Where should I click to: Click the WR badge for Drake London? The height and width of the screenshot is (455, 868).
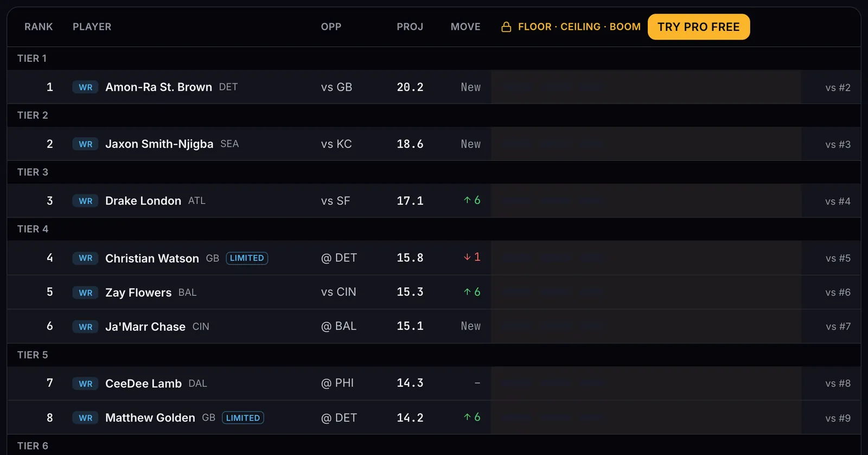pyautogui.click(x=85, y=201)
